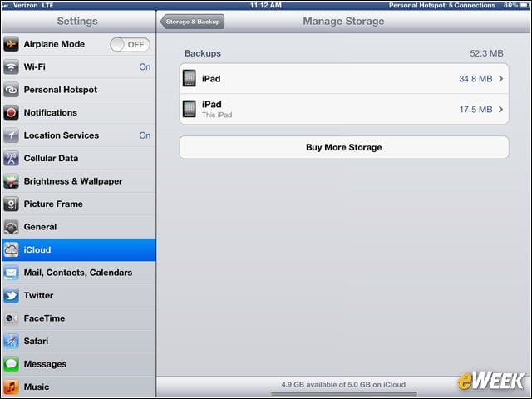Toggle the Airplane Mode switch

click(x=130, y=44)
